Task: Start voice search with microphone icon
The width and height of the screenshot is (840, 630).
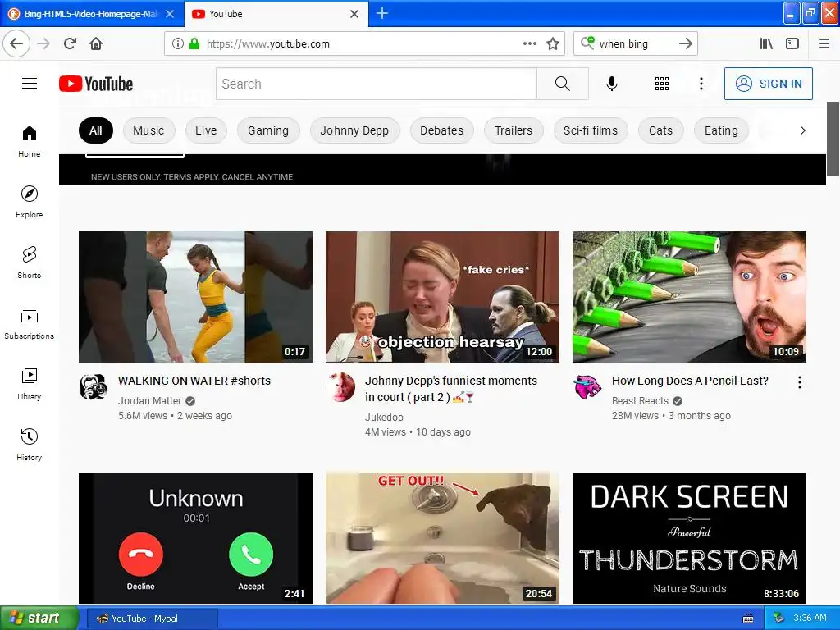Action: click(x=612, y=84)
